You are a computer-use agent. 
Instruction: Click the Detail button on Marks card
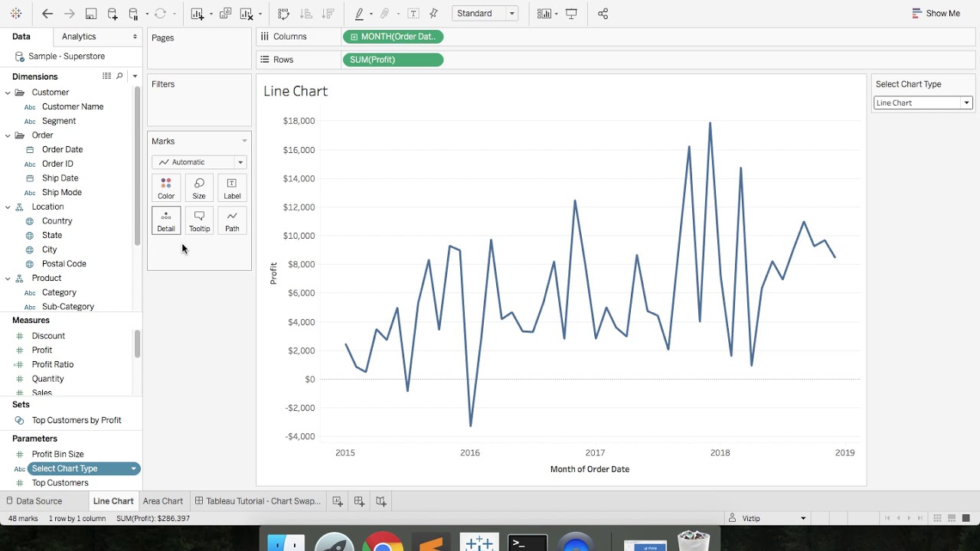pos(166,221)
